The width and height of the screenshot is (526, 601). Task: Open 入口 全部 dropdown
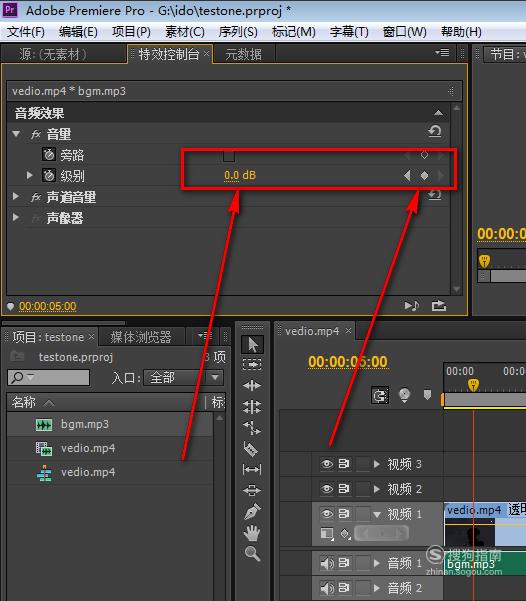[183, 378]
